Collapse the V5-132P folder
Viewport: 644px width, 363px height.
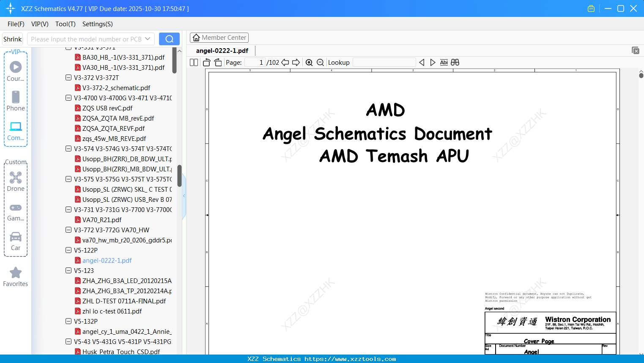point(69,321)
